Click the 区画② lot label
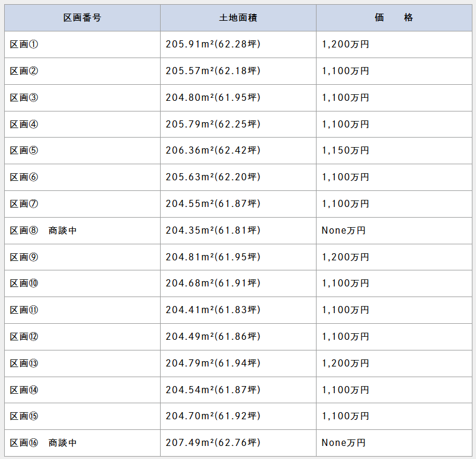 tap(24, 71)
